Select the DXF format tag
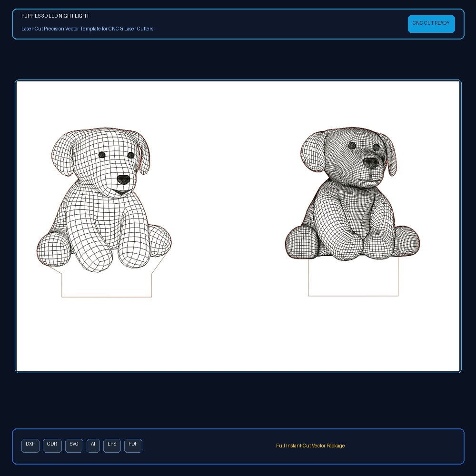Viewport: 476px width, 476px height. pyautogui.click(x=30, y=446)
